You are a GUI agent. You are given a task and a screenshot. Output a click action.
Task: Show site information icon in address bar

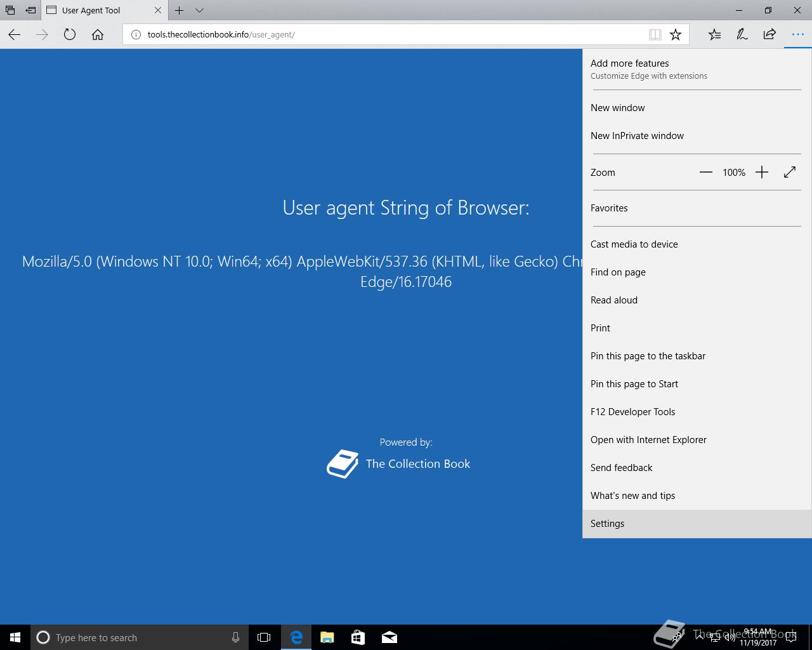coord(135,35)
